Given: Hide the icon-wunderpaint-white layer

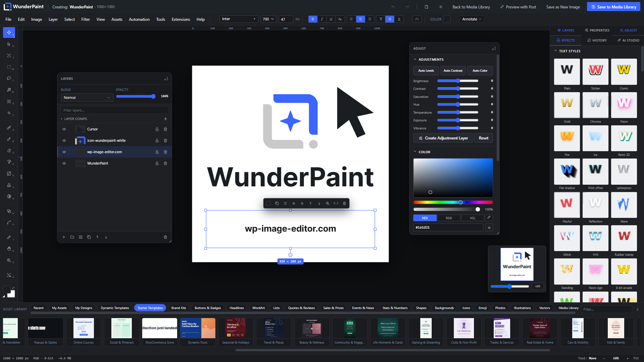Looking at the screenshot, I should coord(64,140).
